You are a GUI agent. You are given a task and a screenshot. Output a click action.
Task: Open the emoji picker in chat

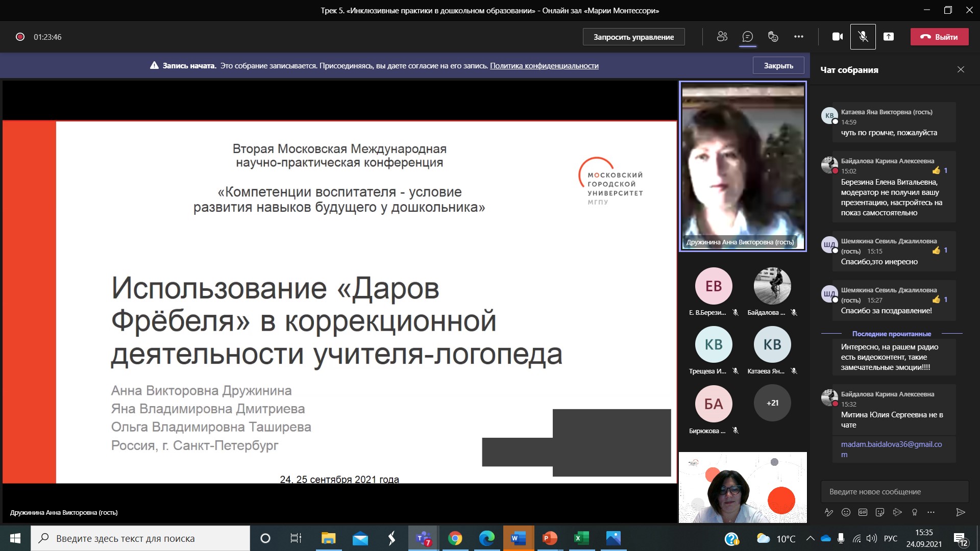tap(846, 512)
